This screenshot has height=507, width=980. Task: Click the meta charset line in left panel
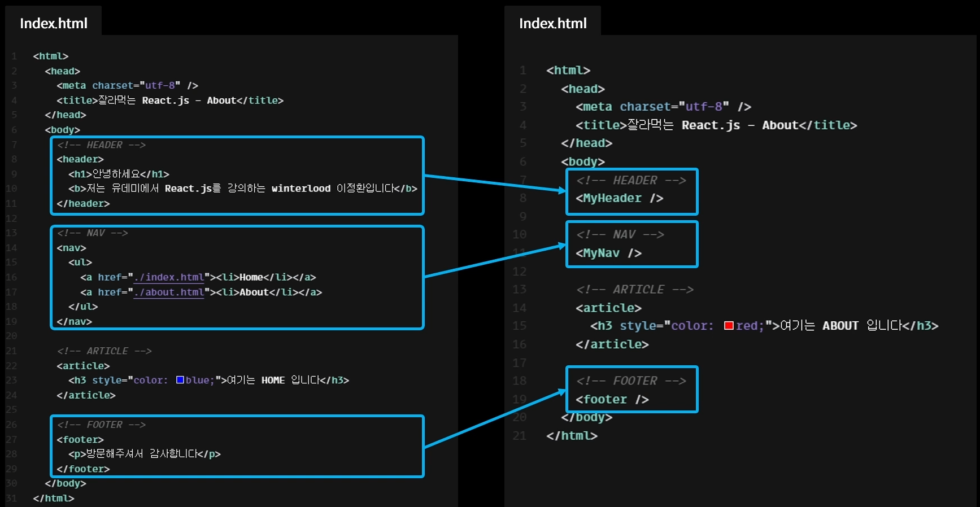[127, 85]
